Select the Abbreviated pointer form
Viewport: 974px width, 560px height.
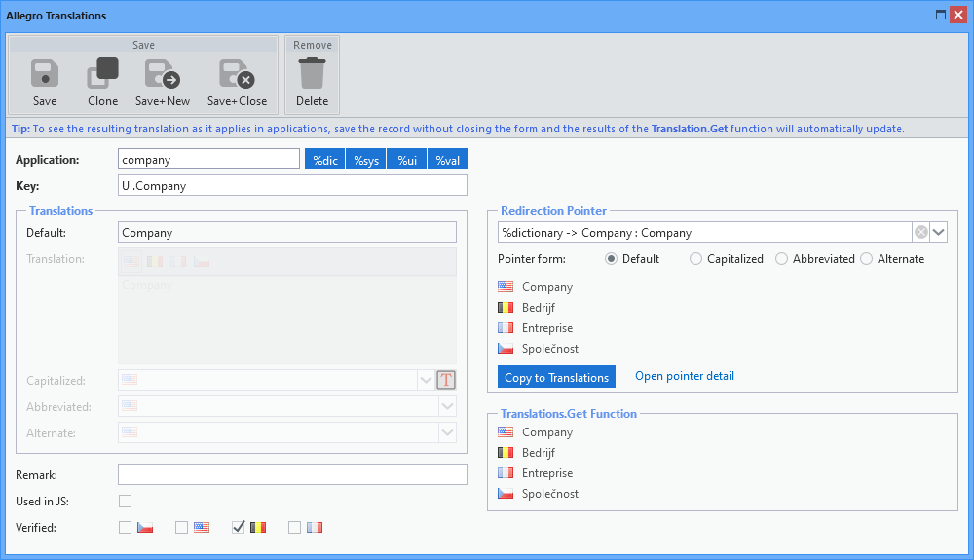coord(781,259)
